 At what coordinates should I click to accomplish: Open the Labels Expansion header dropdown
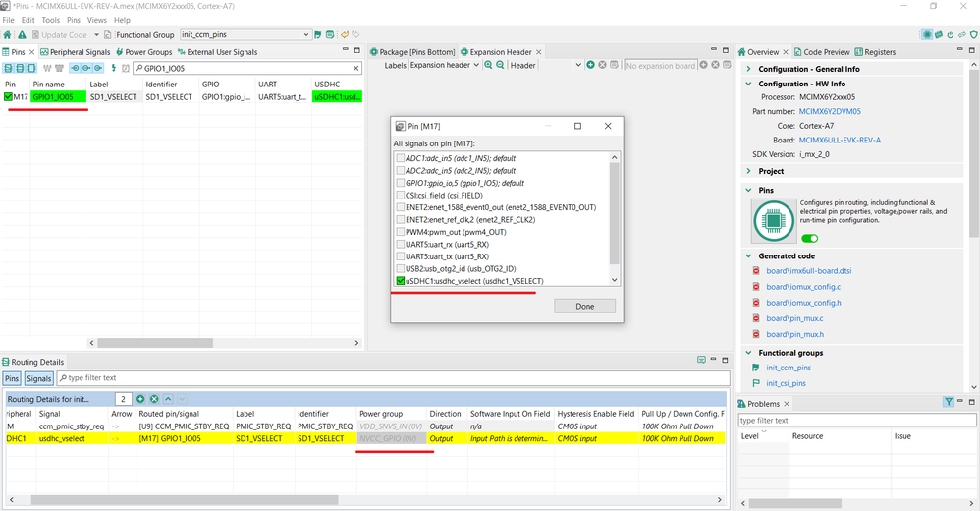point(476,65)
